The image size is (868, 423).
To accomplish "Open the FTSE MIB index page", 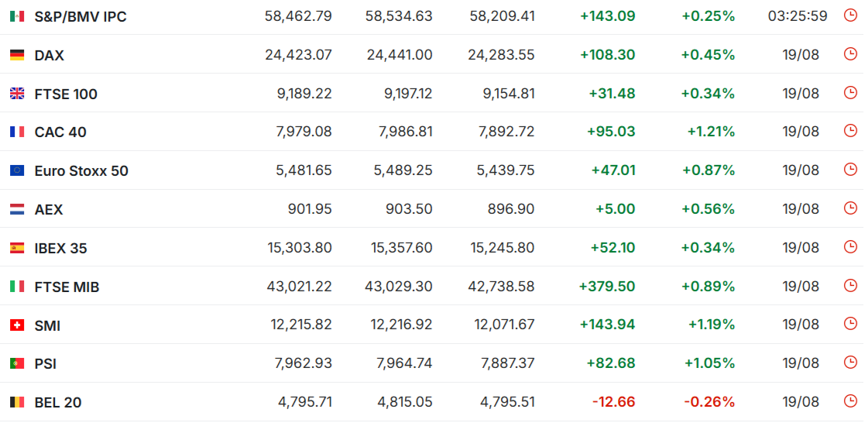I will [x=67, y=287].
